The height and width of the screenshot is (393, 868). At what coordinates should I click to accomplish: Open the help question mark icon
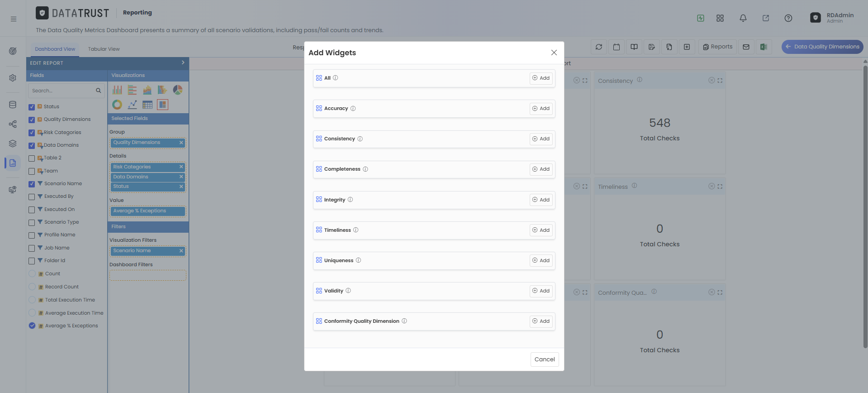tap(788, 18)
